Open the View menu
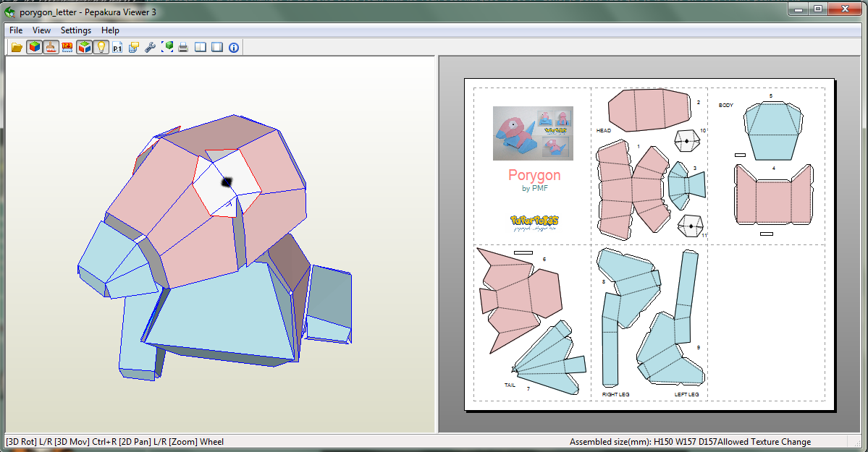The height and width of the screenshot is (452, 868). (41, 30)
